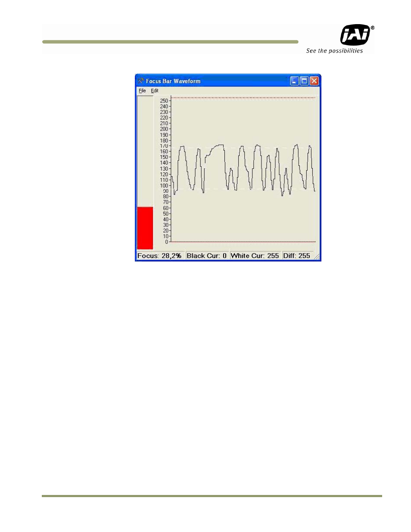Open the File menu
The width and height of the screenshot is (411, 532).
tap(142, 91)
